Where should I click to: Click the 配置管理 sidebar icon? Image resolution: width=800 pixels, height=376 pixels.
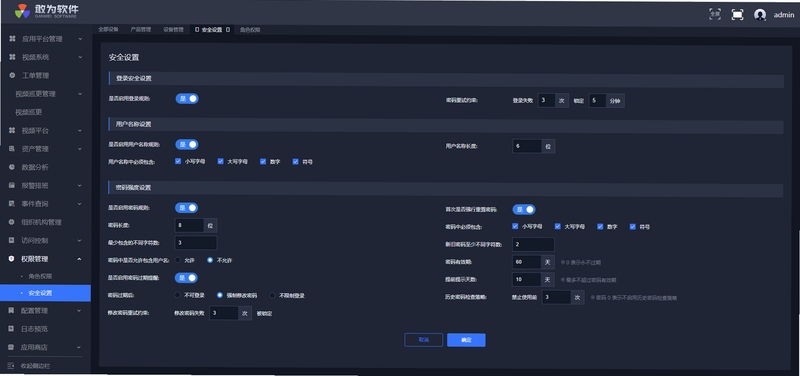[x=12, y=310]
